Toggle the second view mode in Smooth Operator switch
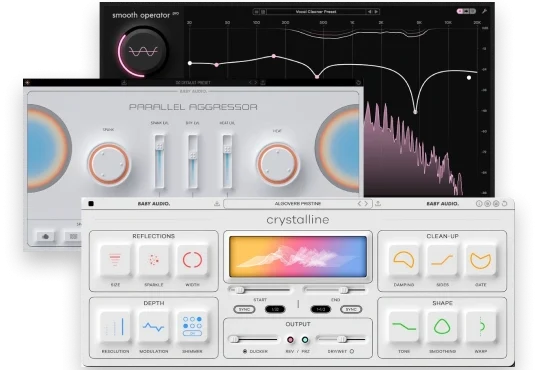Viewport: 537px width, 370px height. pos(466,11)
